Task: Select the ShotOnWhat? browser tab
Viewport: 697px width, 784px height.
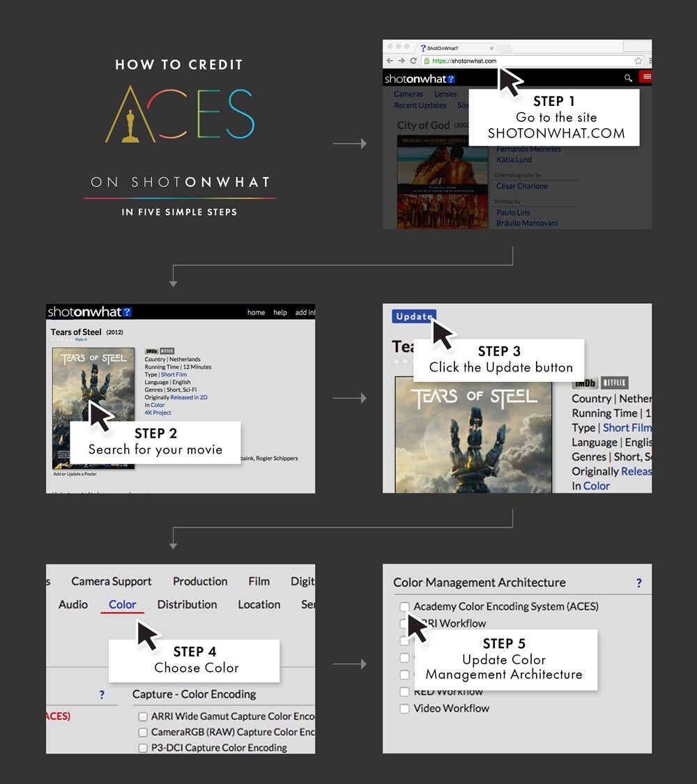Action: [x=456, y=48]
